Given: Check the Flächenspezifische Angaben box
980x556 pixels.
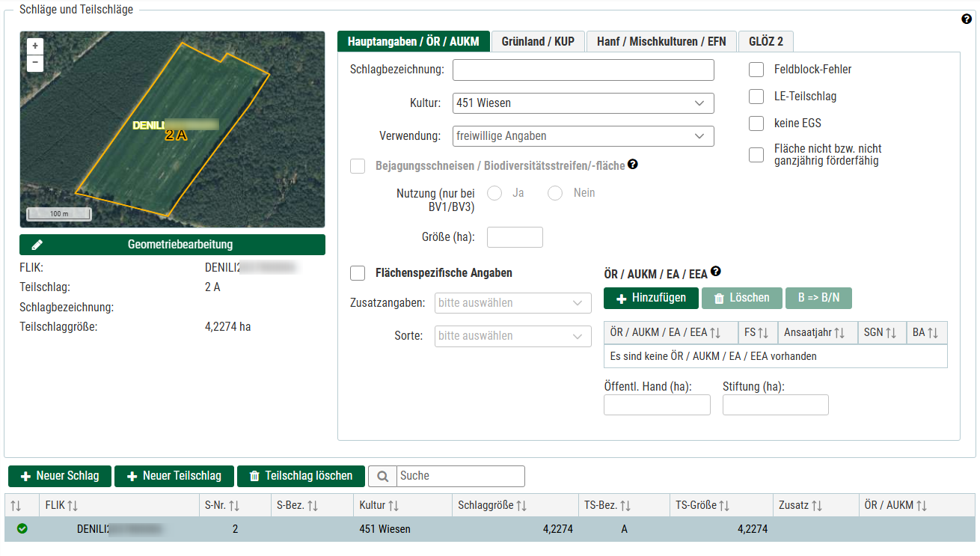Looking at the screenshot, I should pos(358,273).
